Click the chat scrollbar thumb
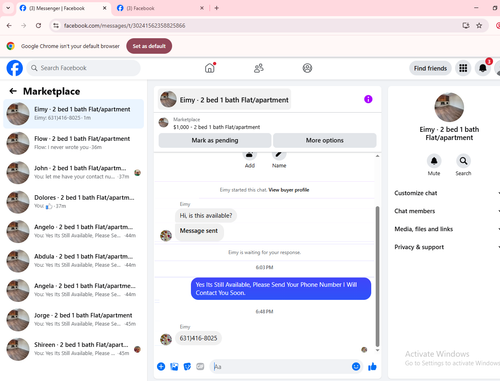500x381 pixels. [377, 276]
